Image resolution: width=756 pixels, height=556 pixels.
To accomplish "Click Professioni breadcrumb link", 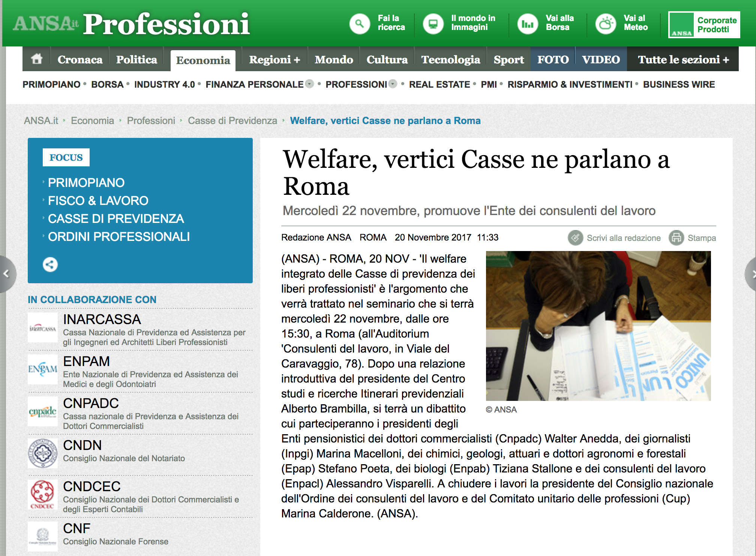I will (151, 121).
